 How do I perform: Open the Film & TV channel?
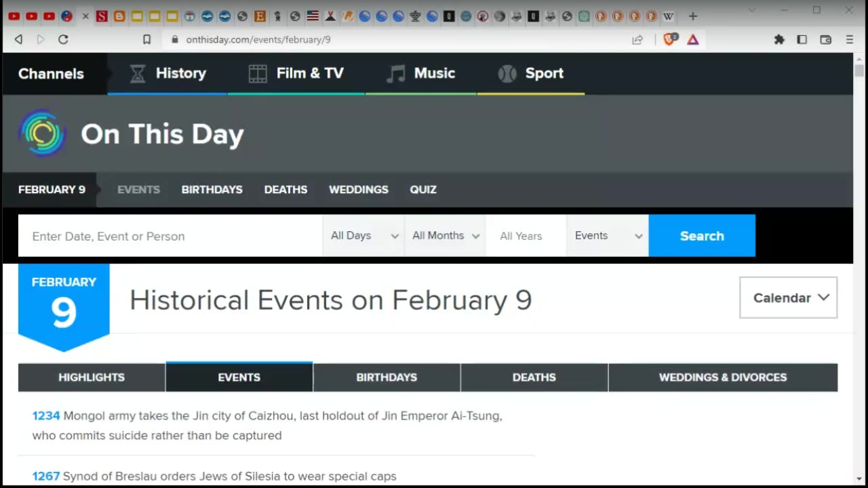click(296, 73)
